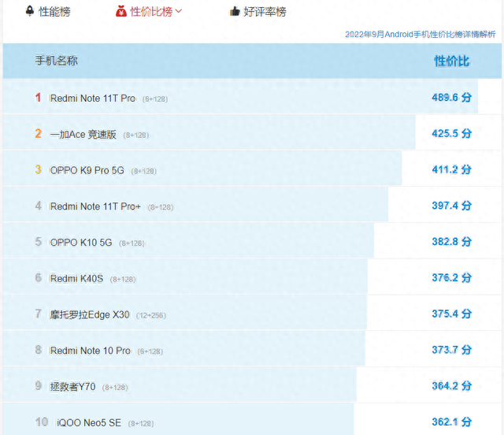504x435 pixels.
Task: Click the 373.7 分 score value
Action: tap(451, 349)
